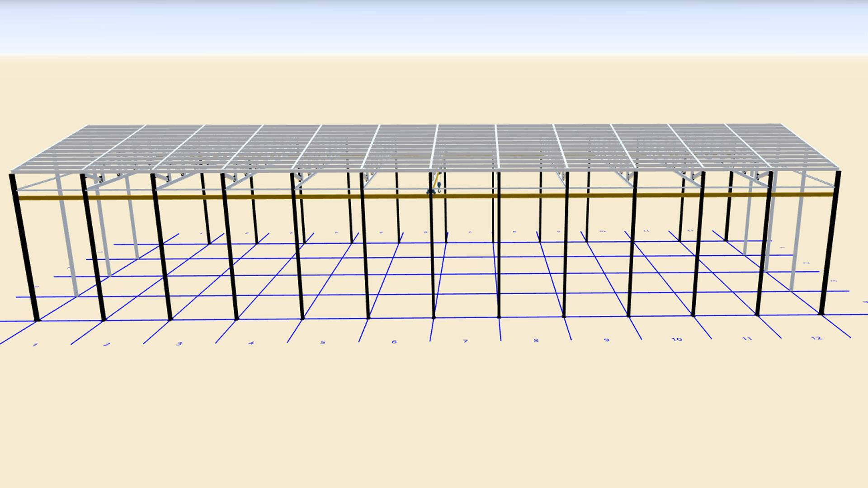Click grid axis label 11
The width and height of the screenshot is (868, 488).
click(747, 338)
